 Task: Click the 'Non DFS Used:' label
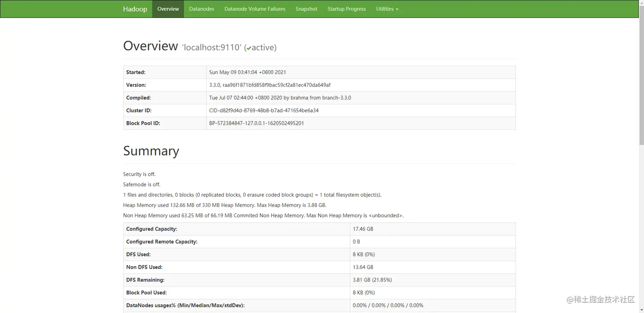pyautogui.click(x=144, y=267)
